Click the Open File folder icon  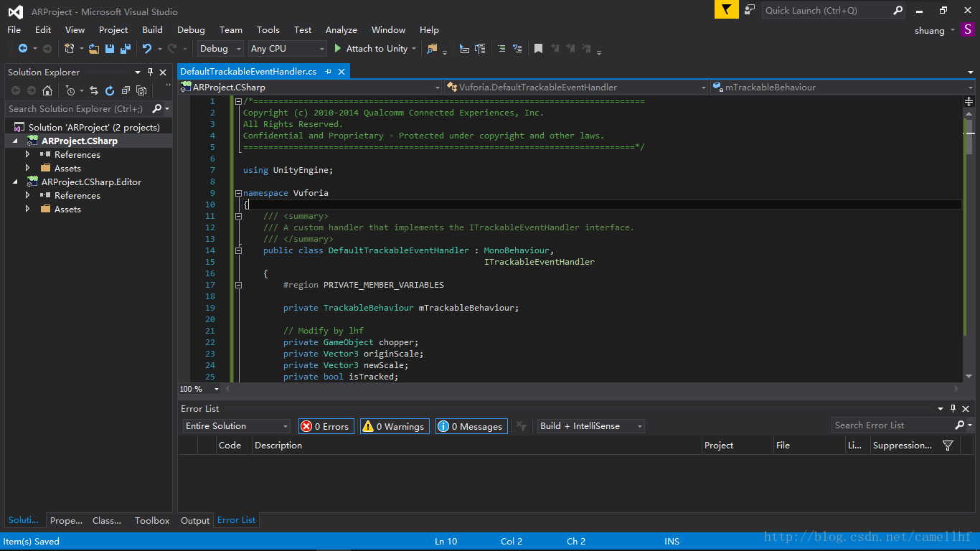(94, 49)
